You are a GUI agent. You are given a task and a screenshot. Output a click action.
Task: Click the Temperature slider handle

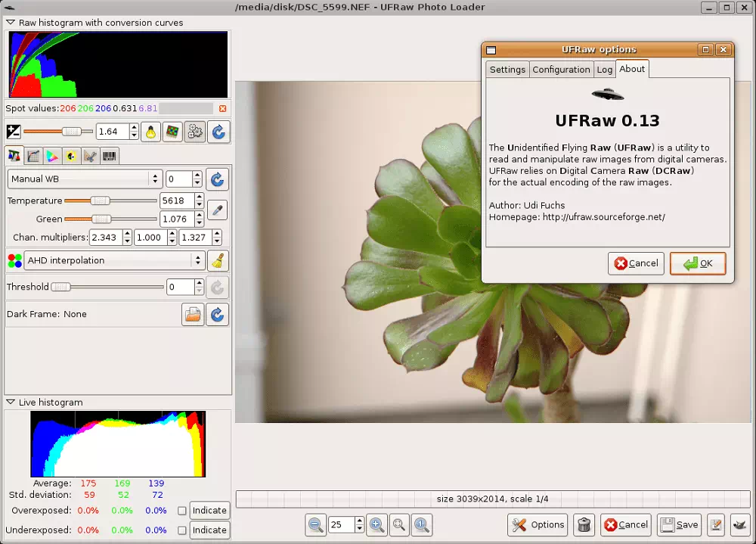tap(101, 201)
